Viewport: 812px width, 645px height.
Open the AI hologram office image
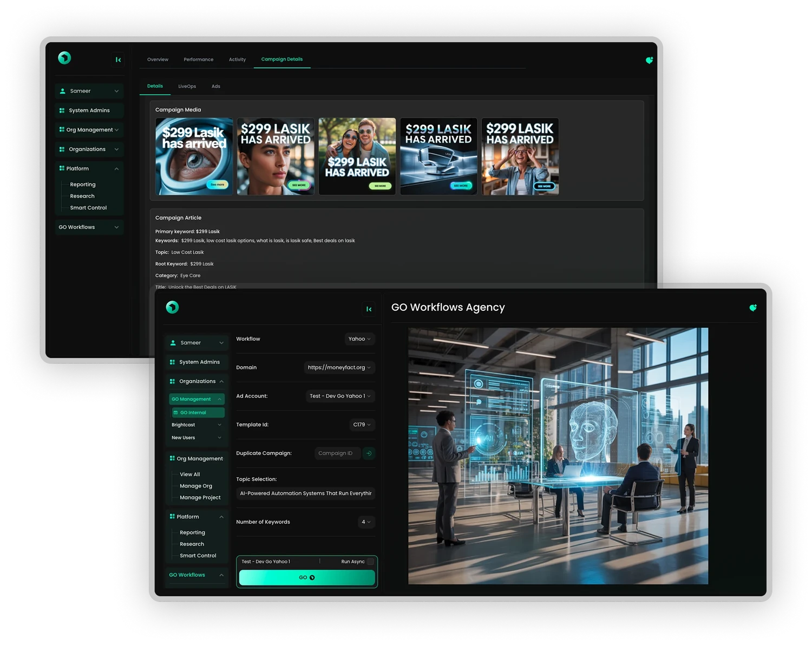pyautogui.click(x=558, y=456)
